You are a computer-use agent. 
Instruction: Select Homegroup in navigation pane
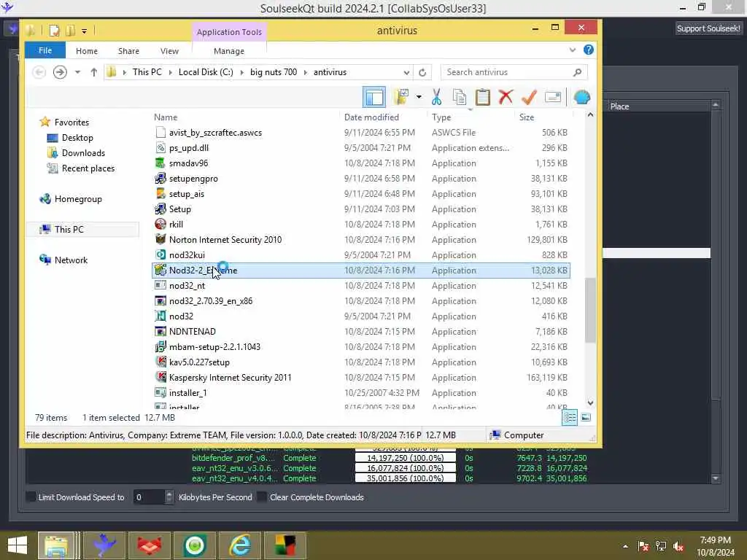[77, 199]
